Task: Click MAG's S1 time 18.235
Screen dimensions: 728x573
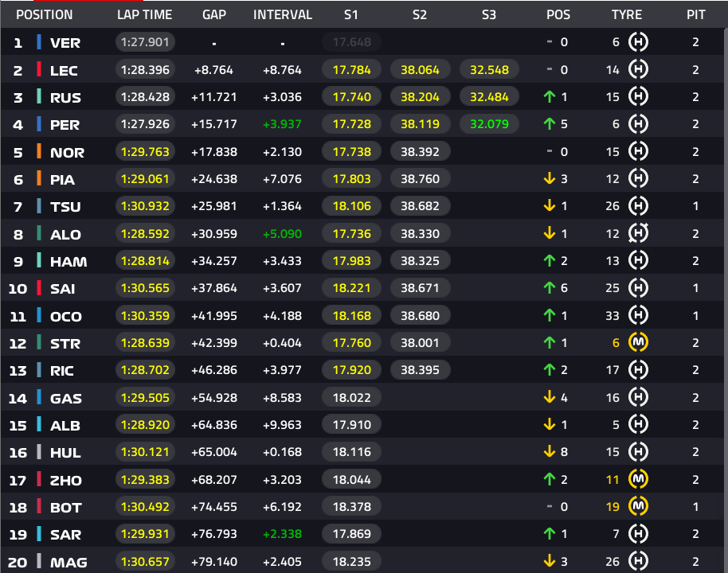Action: point(351,561)
